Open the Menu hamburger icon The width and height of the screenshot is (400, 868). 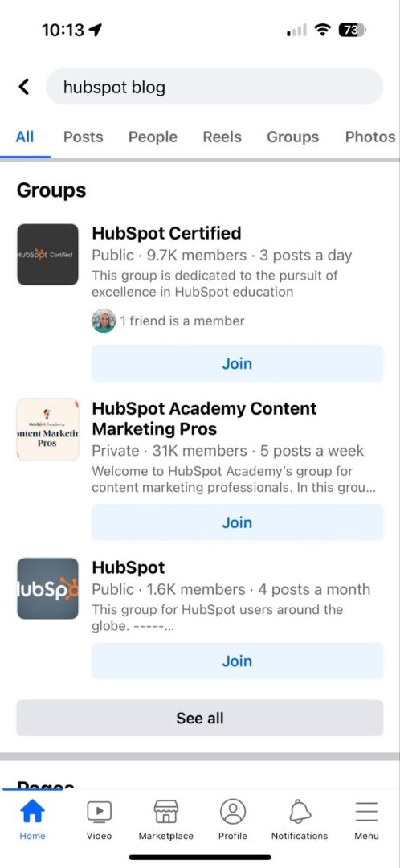(x=366, y=812)
